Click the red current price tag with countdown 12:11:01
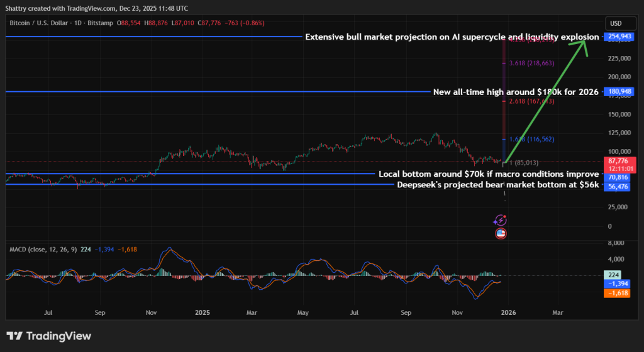Screen dimensions: 644x352 tap(619, 165)
